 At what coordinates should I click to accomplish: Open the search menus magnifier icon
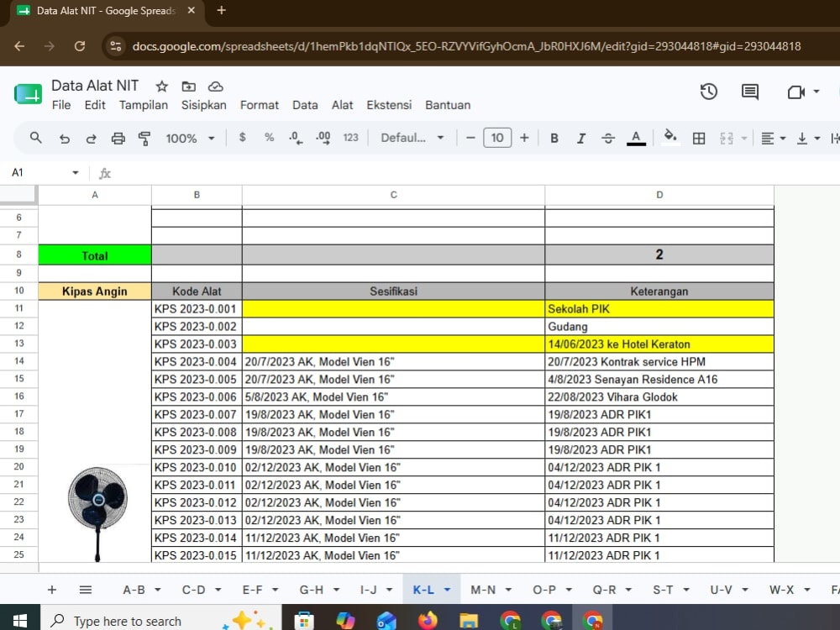[x=36, y=138]
